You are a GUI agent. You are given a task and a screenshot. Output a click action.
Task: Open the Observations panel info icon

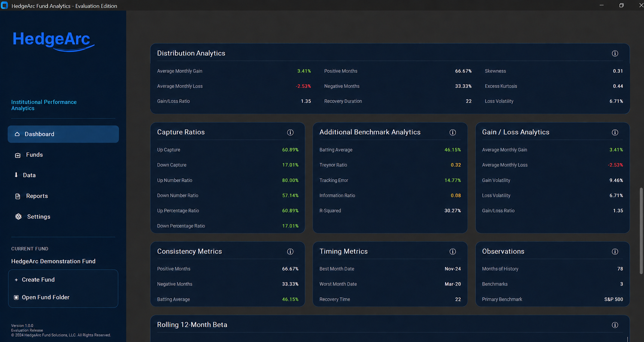pyautogui.click(x=615, y=252)
